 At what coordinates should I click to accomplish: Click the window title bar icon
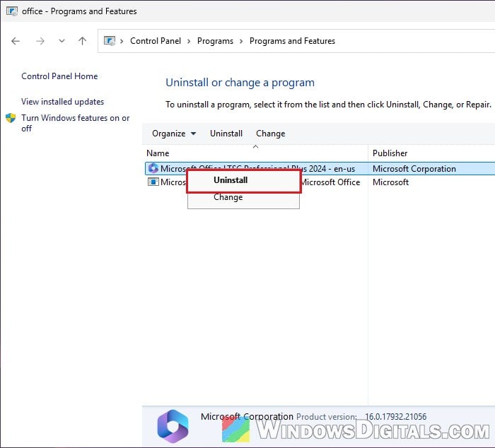(x=12, y=11)
